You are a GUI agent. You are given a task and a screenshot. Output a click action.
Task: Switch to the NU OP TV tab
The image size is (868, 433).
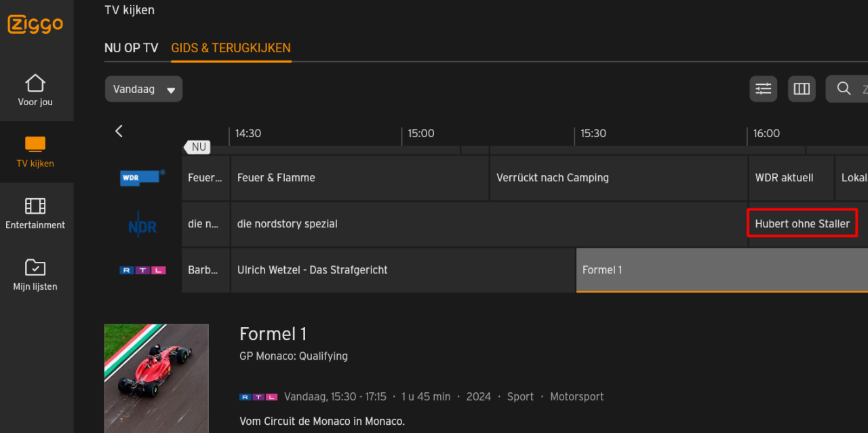(131, 48)
